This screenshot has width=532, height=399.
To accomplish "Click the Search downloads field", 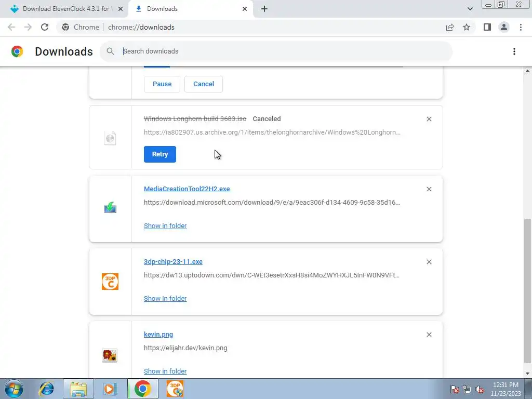I will pos(276,51).
